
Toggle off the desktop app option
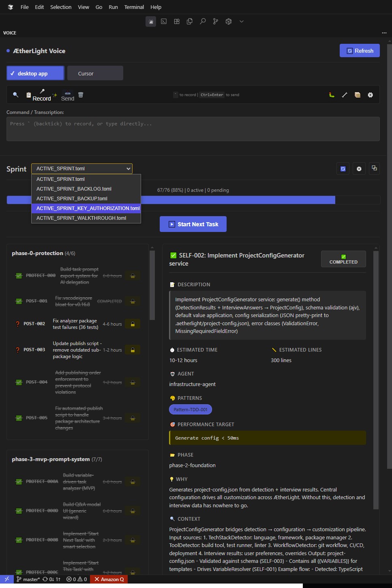point(35,73)
